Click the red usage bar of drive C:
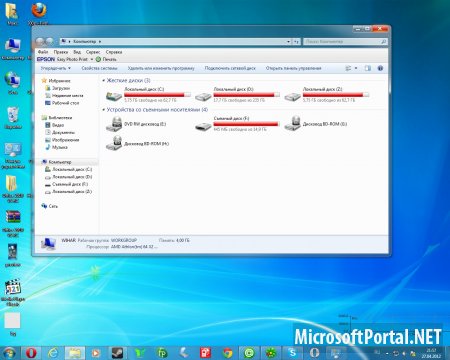 click(x=158, y=95)
